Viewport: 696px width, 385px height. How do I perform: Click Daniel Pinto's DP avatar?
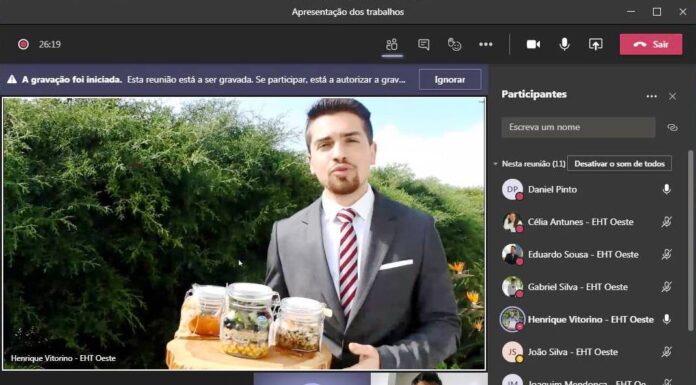click(x=512, y=190)
